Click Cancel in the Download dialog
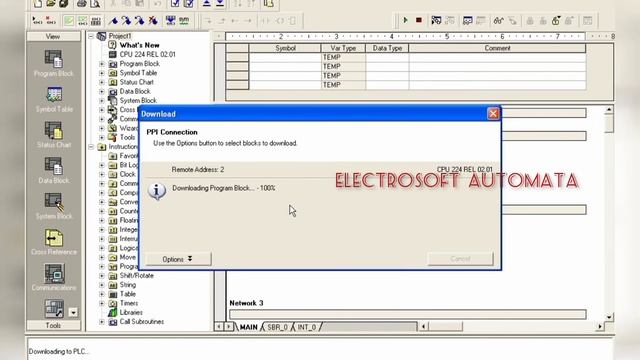 tap(460, 259)
